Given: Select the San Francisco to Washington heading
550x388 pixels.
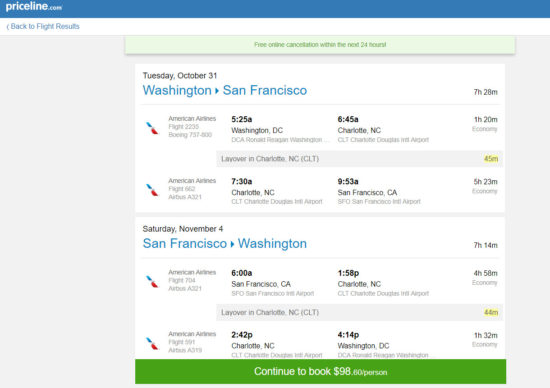Looking at the screenshot, I should (224, 243).
